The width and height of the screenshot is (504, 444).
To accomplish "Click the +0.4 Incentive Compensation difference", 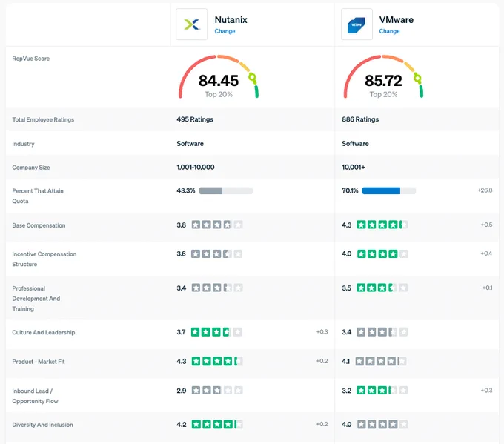I will (486, 254).
